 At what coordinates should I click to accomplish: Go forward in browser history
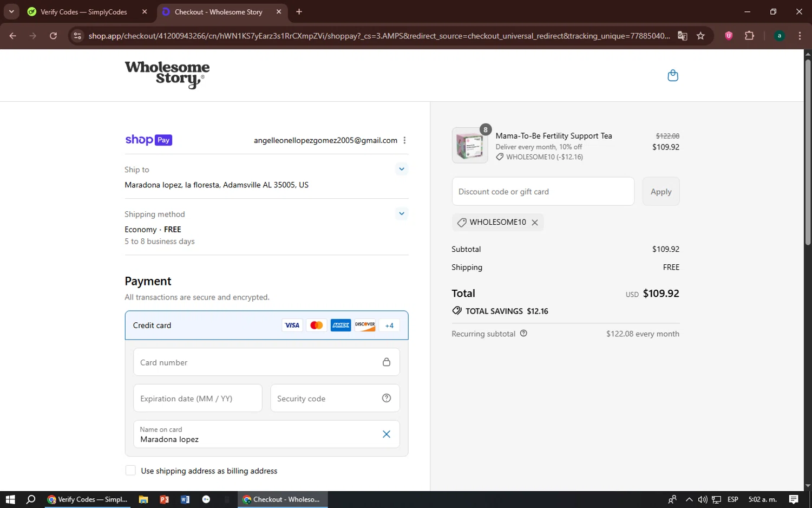tap(33, 36)
